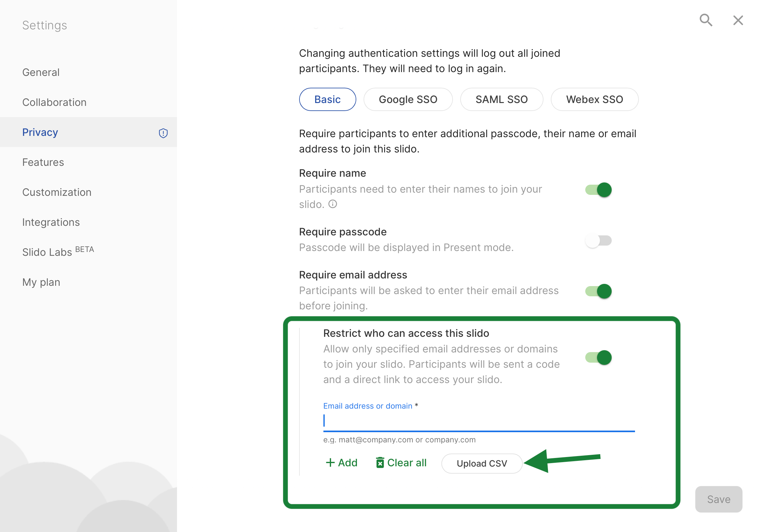Focus the Email address or domain field
This screenshot has width=761, height=532.
tap(479, 421)
